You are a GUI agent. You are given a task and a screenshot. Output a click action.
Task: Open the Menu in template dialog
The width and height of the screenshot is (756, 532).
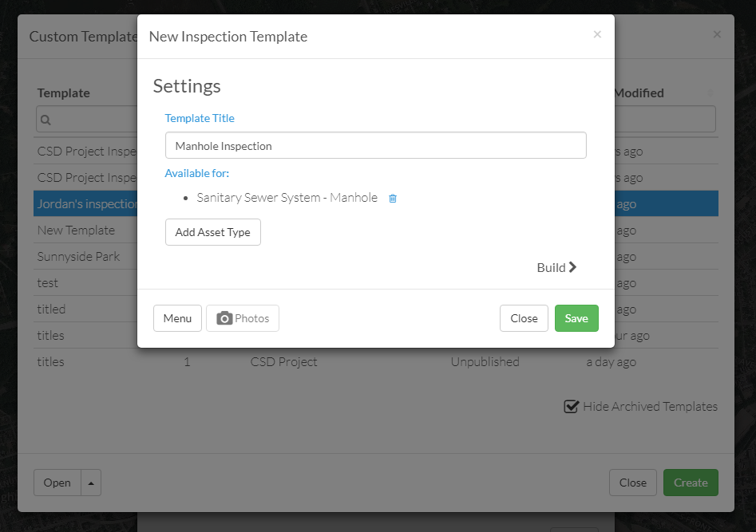[x=177, y=318]
